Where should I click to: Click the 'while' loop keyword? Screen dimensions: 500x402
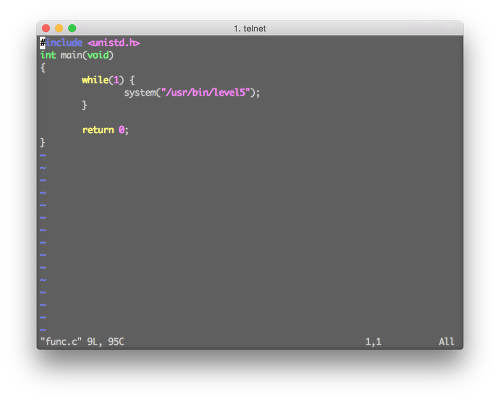95,80
